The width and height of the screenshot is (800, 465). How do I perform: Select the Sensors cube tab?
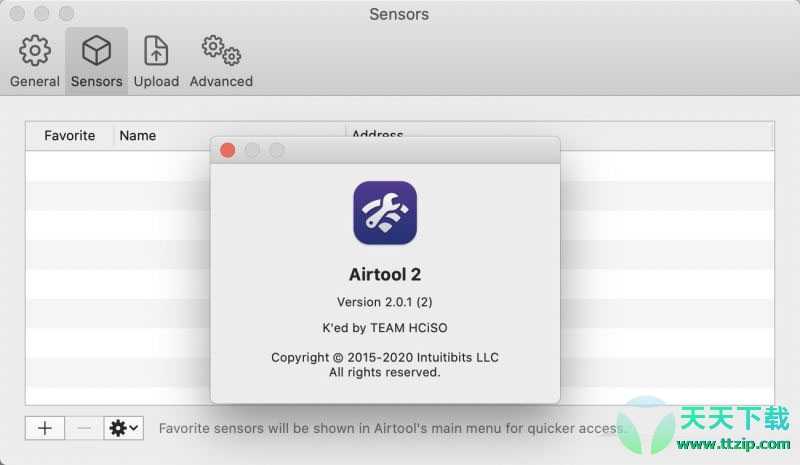(x=96, y=61)
